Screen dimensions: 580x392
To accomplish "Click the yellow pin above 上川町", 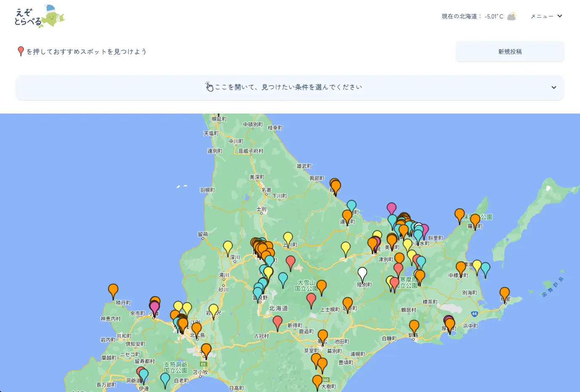I will [x=288, y=238].
